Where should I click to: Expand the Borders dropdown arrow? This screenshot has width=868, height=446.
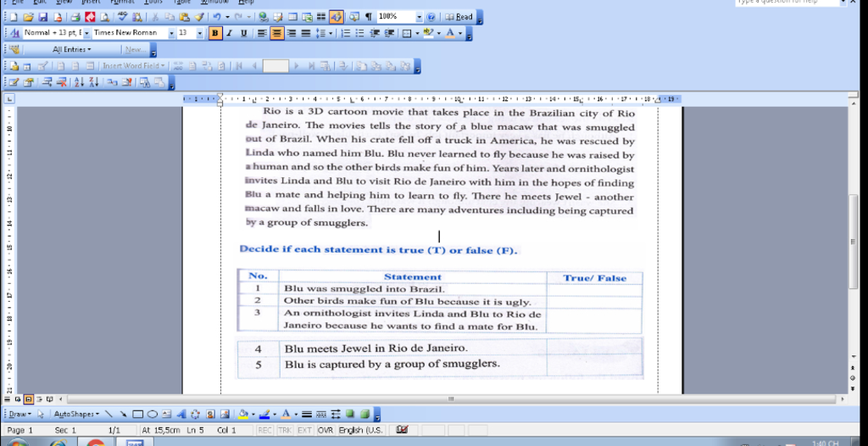point(417,33)
